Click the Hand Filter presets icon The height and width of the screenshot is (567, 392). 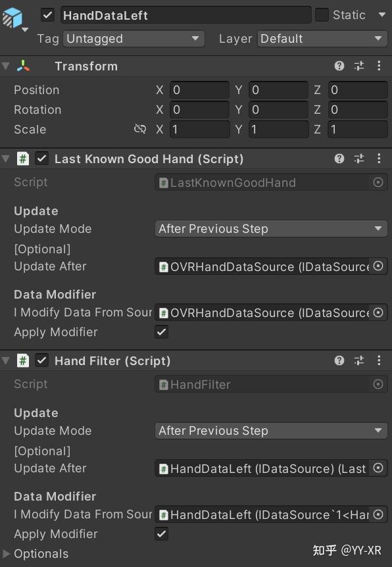click(x=358, y=360)
